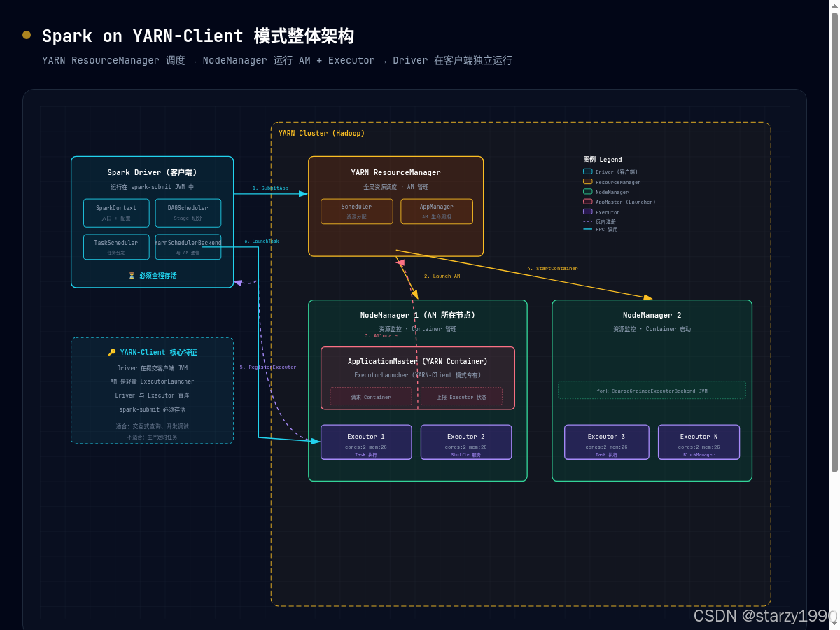840x630 pixels.
Task: Click the NodeManager 2 heading
Action: coord(652,316)
